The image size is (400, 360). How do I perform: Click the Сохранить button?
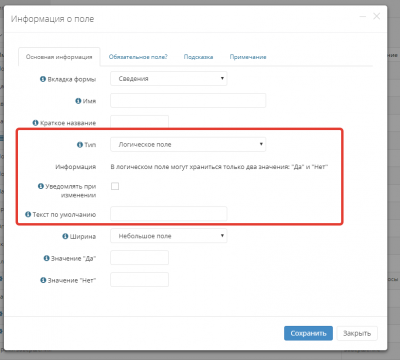pyautogui.click(x=308, y=333)
